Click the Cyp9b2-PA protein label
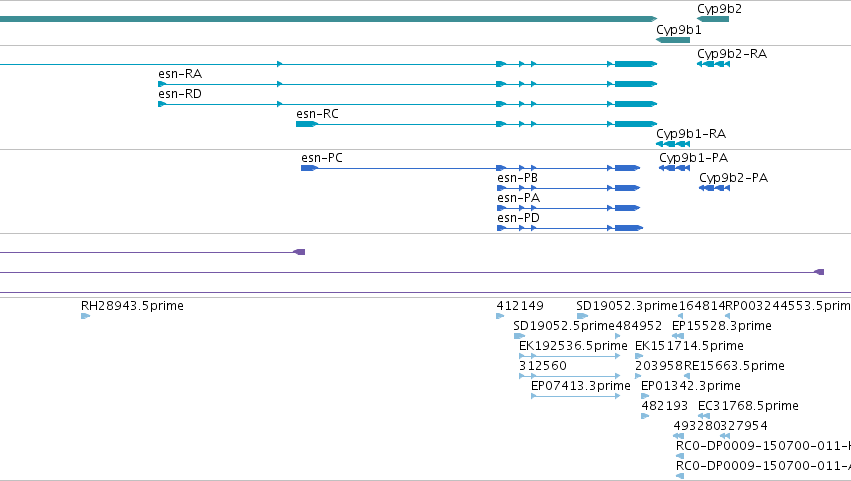 tap(733, 178)
